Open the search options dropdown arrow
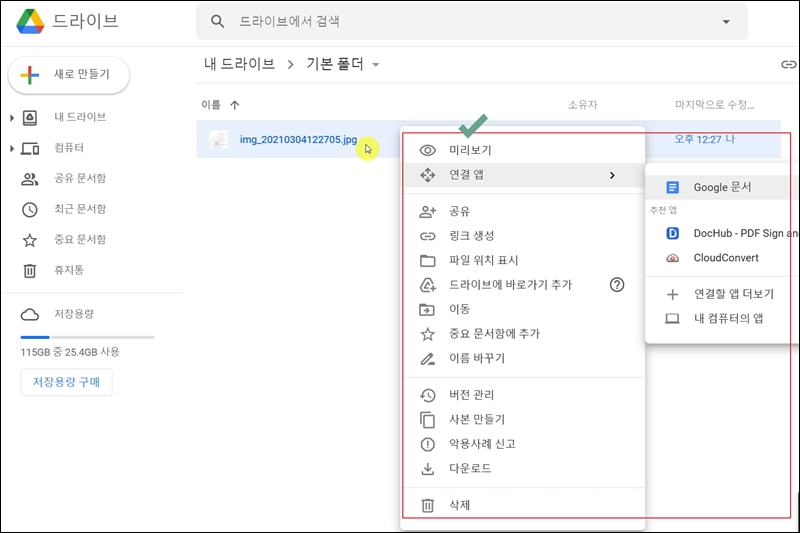The width and height of the screenshot is (800, 533). pos(726,21)
